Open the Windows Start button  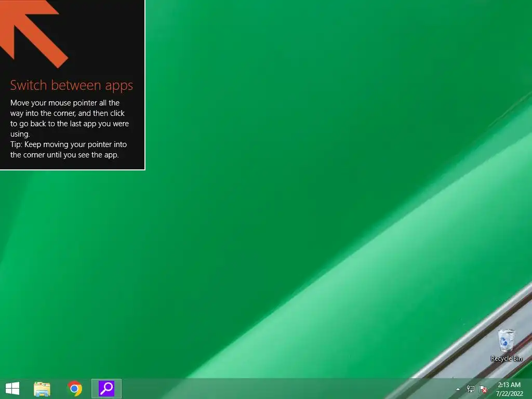(12, 389)
